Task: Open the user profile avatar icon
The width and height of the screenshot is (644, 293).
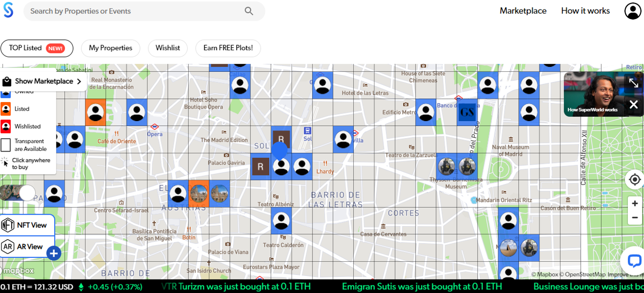Action: [632, 11]
